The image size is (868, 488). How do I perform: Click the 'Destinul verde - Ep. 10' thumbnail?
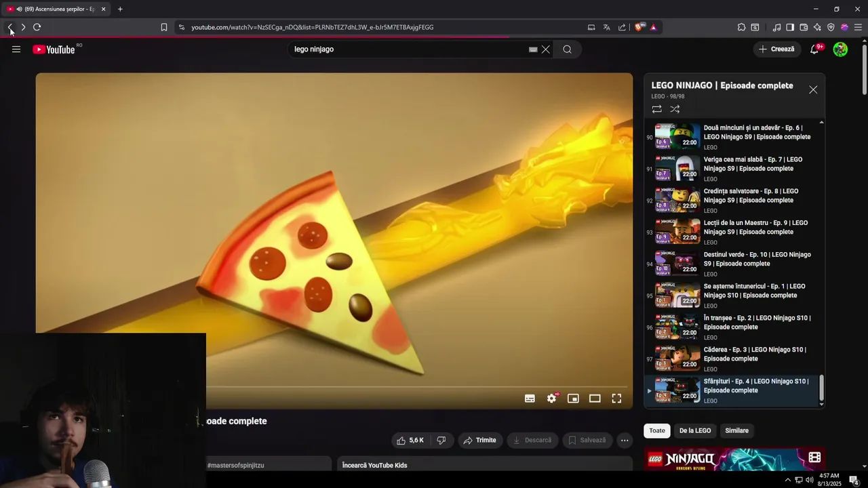pyautogui.click(x=677, y=264)
